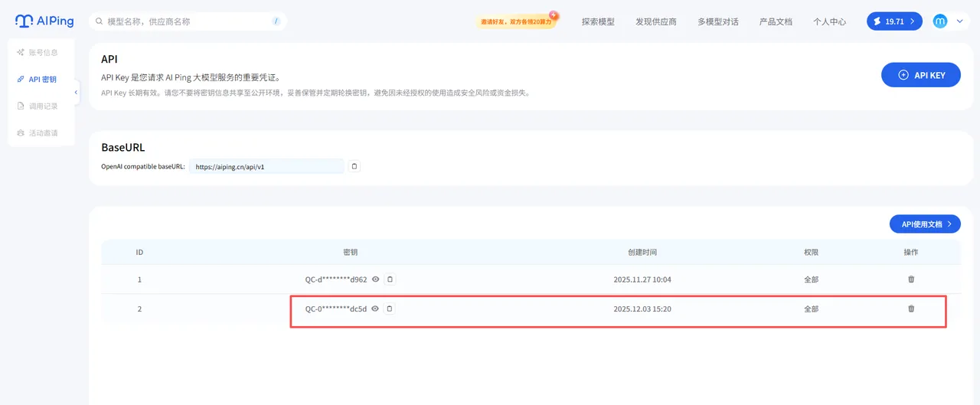The width and height of the screenshot is (980, 405).
Task: Click the AIPing logo
Action: click(x=44, y=21)
